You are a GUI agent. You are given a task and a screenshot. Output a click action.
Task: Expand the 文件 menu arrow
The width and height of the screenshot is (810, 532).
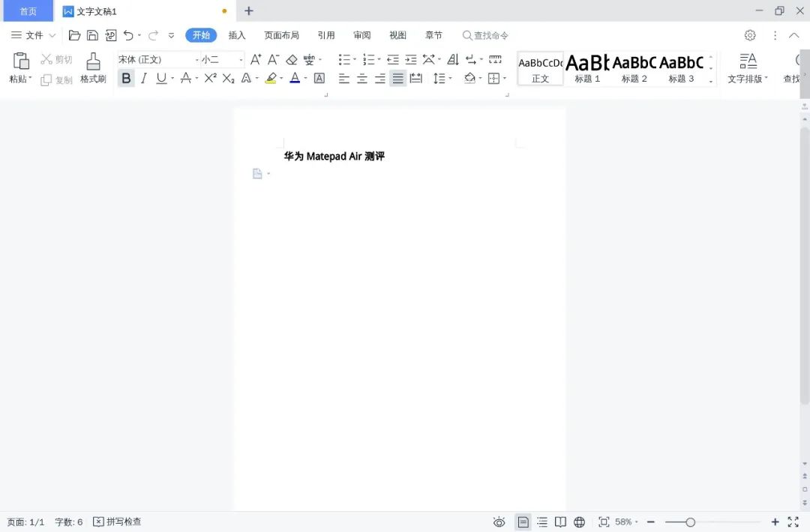coord(52,36)
